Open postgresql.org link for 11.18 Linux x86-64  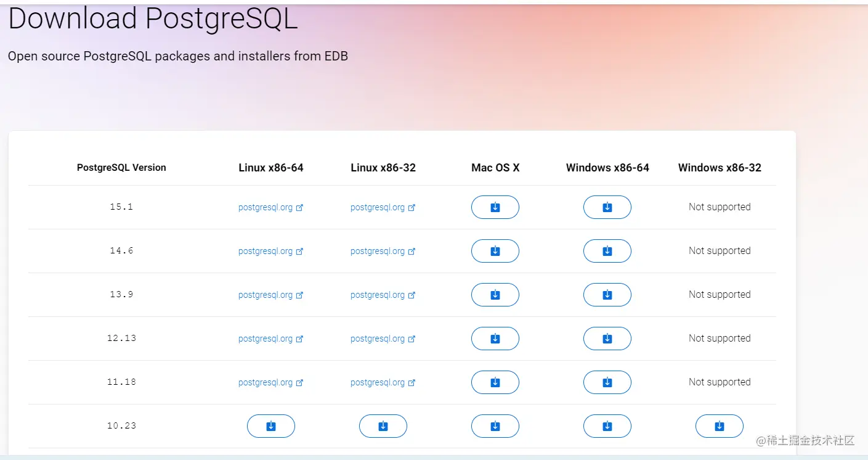click(270, 383)
